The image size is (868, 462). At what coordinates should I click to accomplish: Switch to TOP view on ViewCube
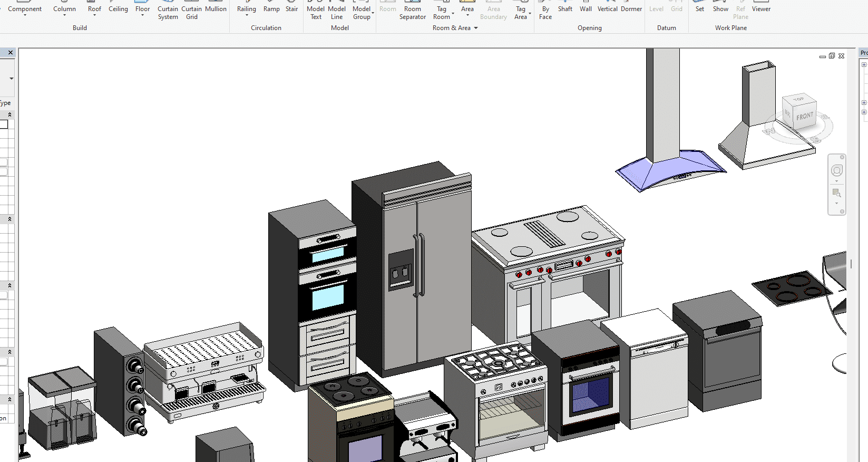798,99
